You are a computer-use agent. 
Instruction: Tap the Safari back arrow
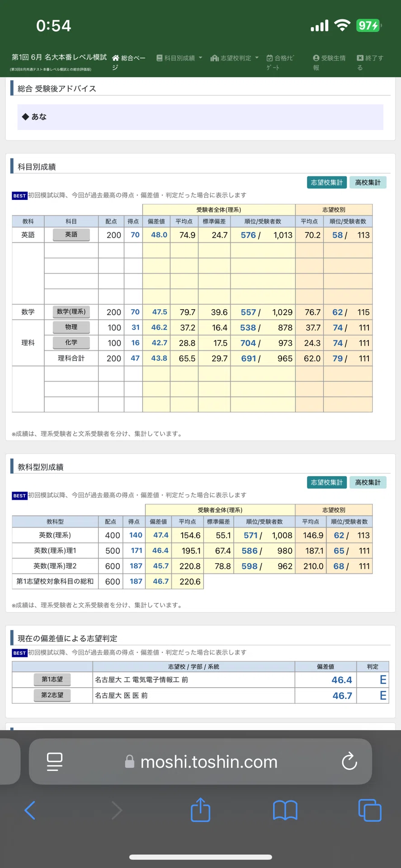[30, 810]
